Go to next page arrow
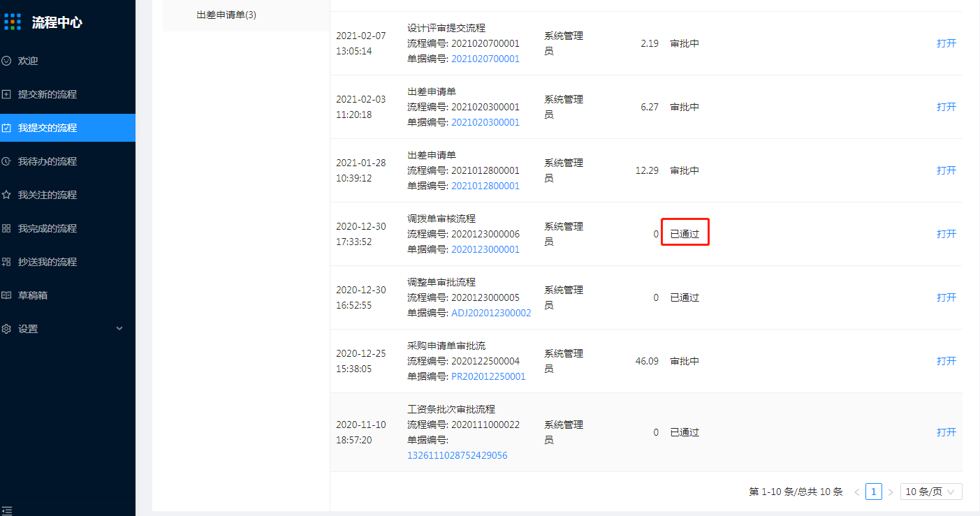The height and width of the screenshot is (516, 980). 891,492
